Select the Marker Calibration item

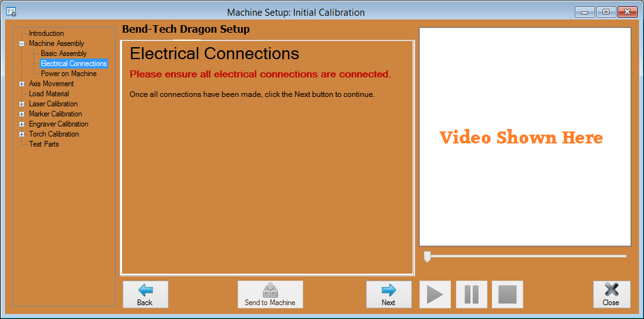tap(55, 114)
